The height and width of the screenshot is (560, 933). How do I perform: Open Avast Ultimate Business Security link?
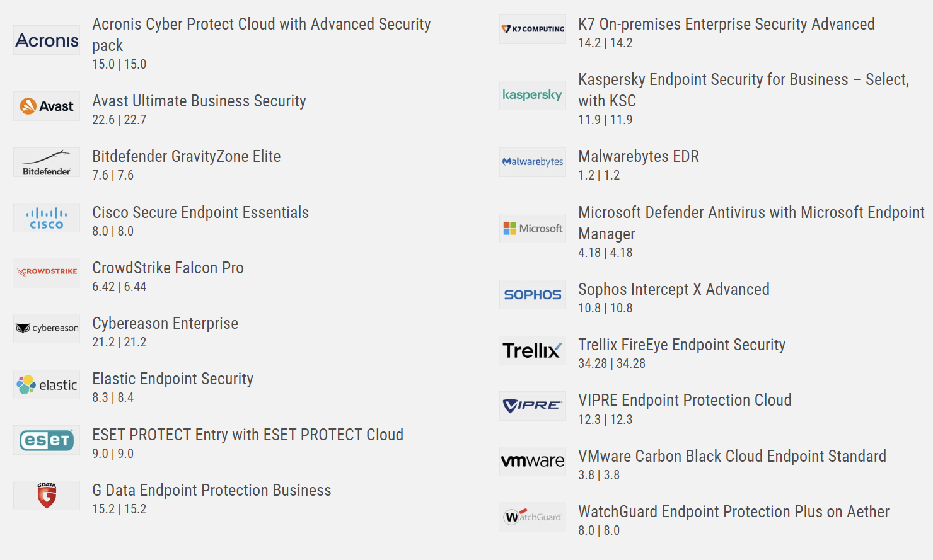[199, 101]
